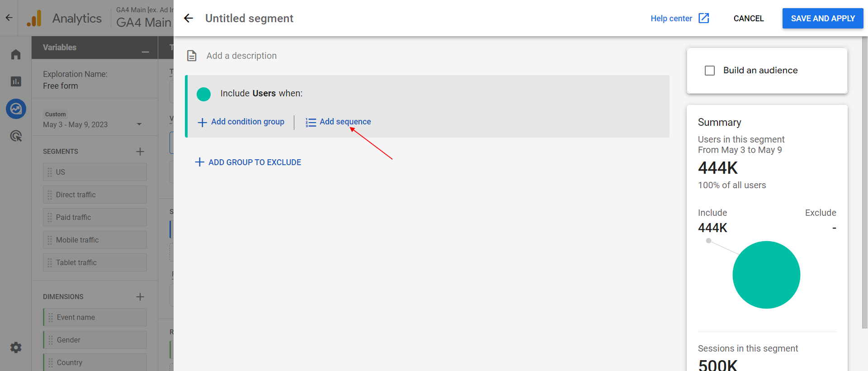Click the Add a description field
The image size is (868, 371).
click(x=241, y=56)
